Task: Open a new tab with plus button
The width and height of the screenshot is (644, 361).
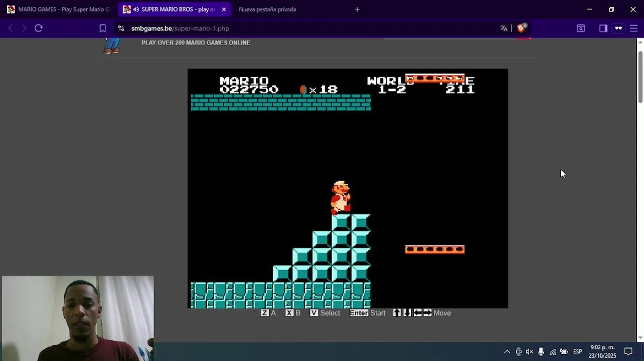Action: (357, 9)
